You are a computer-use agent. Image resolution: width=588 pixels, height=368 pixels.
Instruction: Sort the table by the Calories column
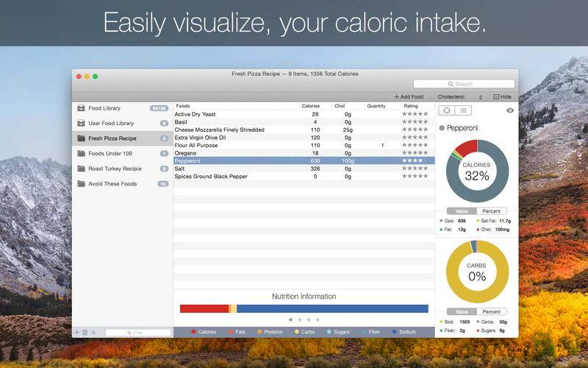point(310,106)
